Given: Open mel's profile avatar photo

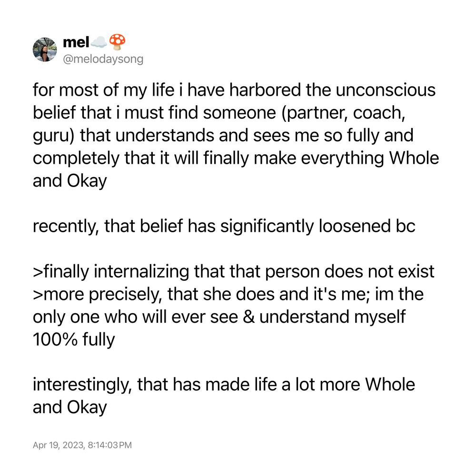Looking at the screenshot, I should (x=45, y=50).
